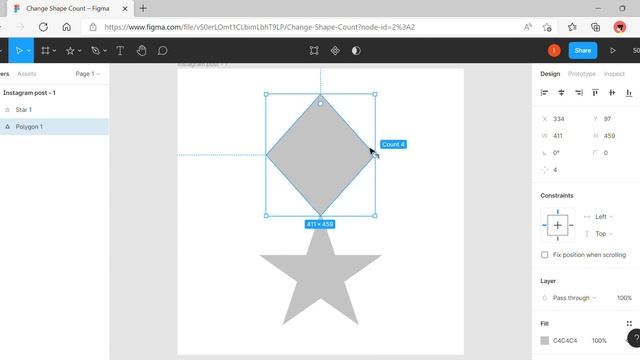Select Star 1 layer
The height and width of the screenshot is (360, 640).
click(x=23, y=110)
